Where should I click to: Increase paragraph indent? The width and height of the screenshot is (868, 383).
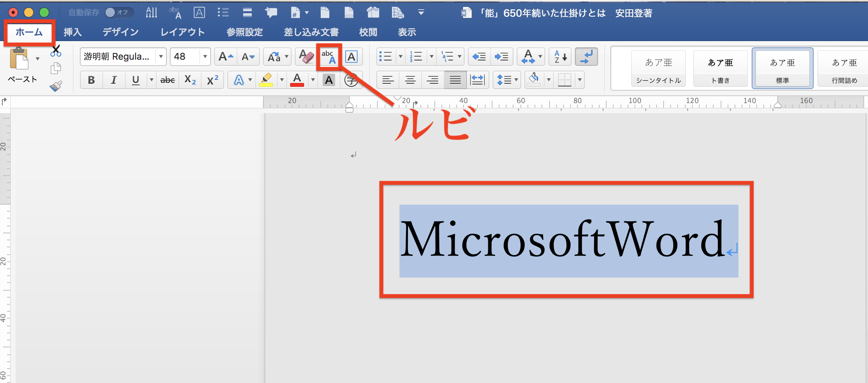pyautogui.click(x=501, y=57)
